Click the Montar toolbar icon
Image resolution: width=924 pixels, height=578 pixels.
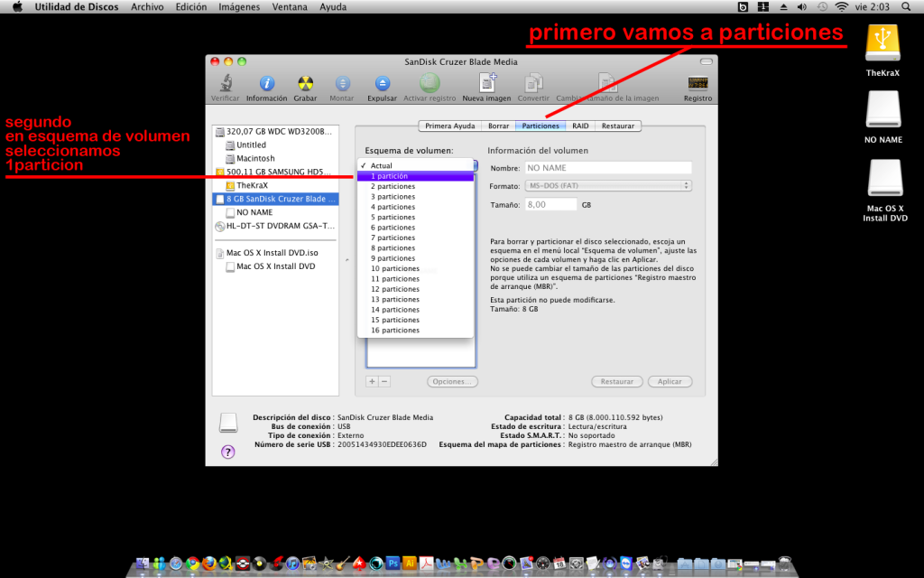[x=342, y=83]
